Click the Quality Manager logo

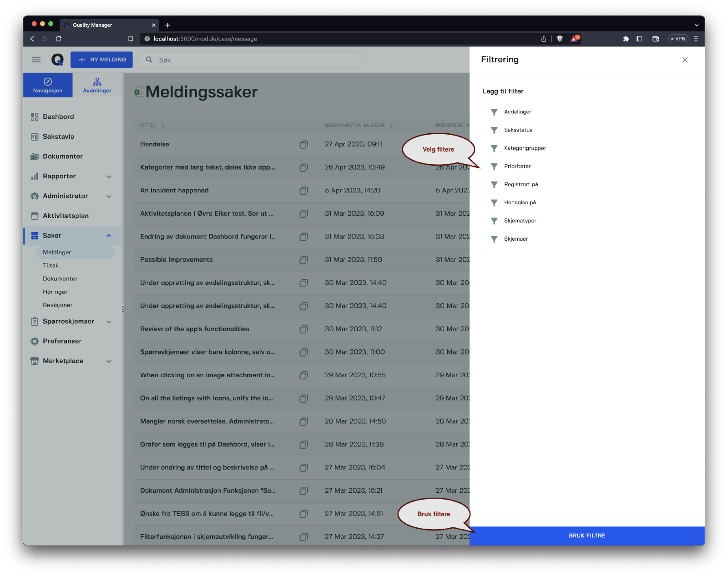(x=57, y=60)
